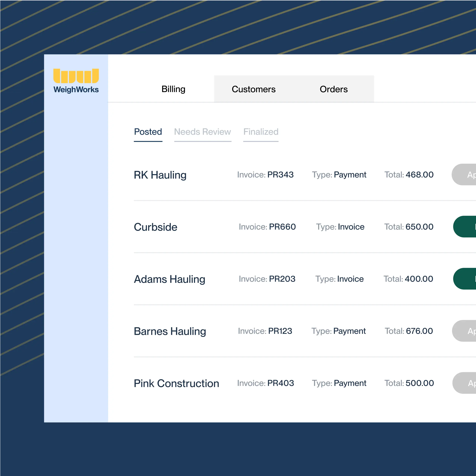
Task: Select the Adams Hauling row name
Action: click(x=169, y=279)
